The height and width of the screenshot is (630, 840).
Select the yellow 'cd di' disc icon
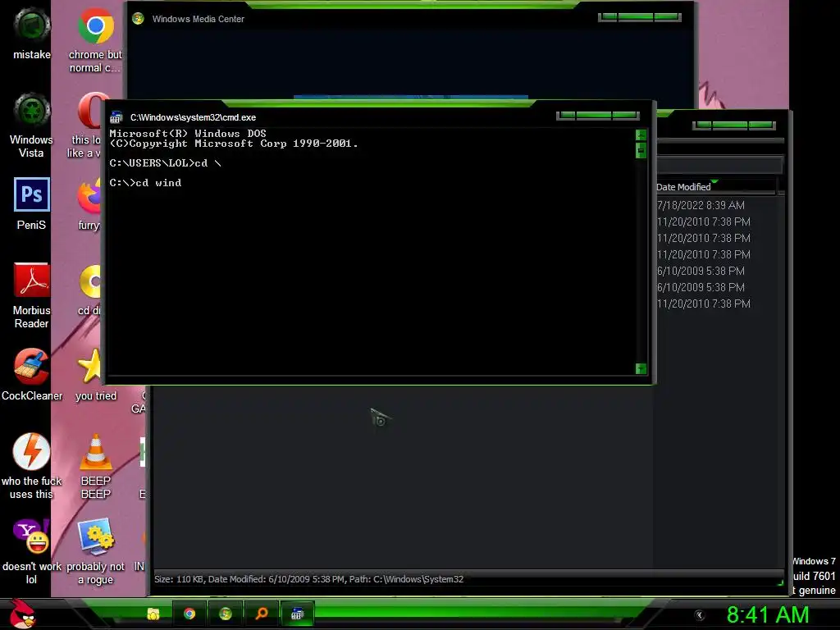90,281
